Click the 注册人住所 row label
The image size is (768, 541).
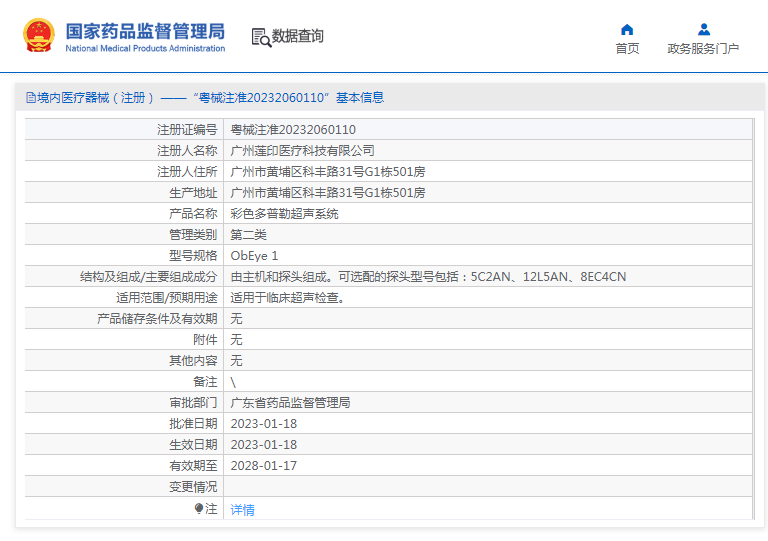[x=187, y=172]
